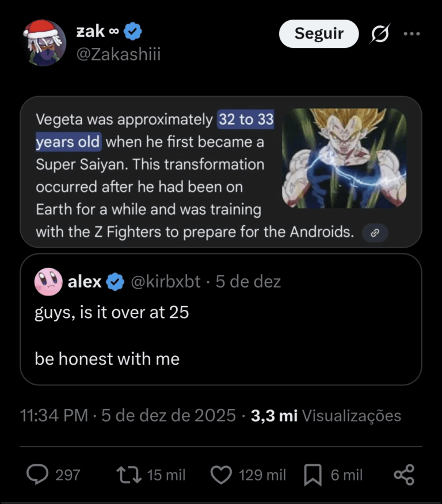
Task: Bookmark this tweet
Action: pos(313,475)
